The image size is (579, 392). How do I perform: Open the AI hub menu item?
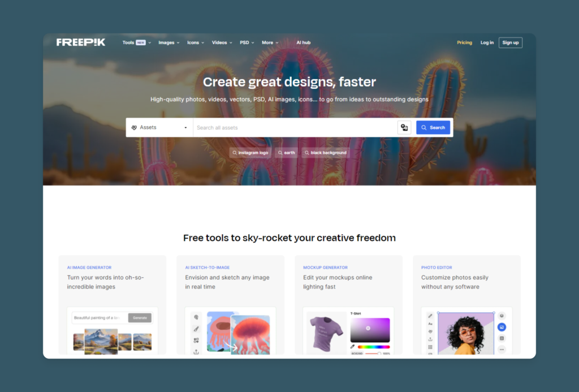(303, 42)
